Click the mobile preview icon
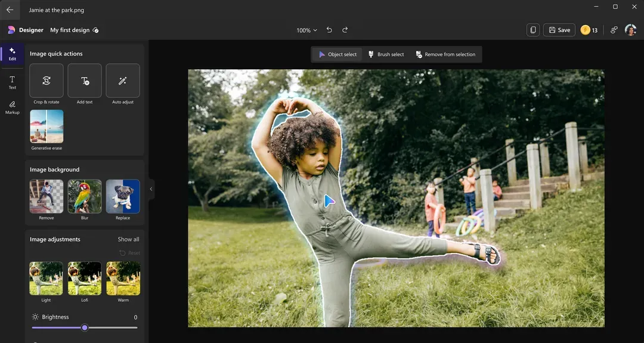This screenshot has height=343, width=644. [533, 30]
